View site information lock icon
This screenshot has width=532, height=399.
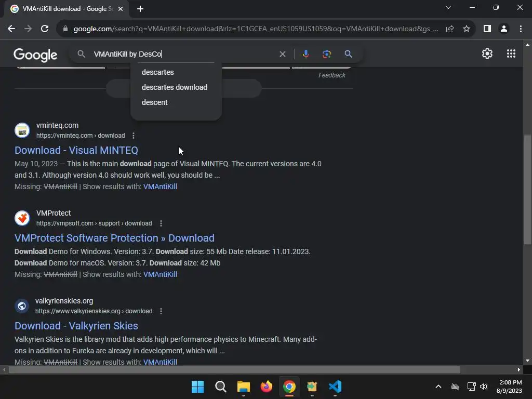65,29
